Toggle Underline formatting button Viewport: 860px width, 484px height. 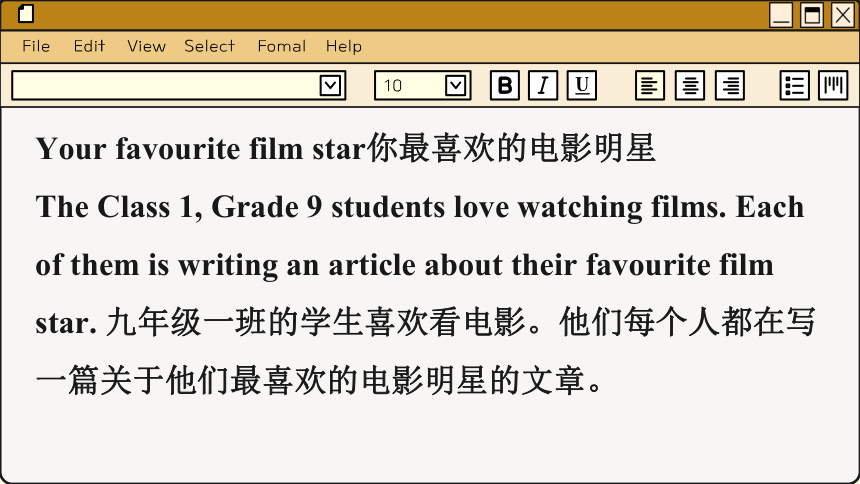581,86
